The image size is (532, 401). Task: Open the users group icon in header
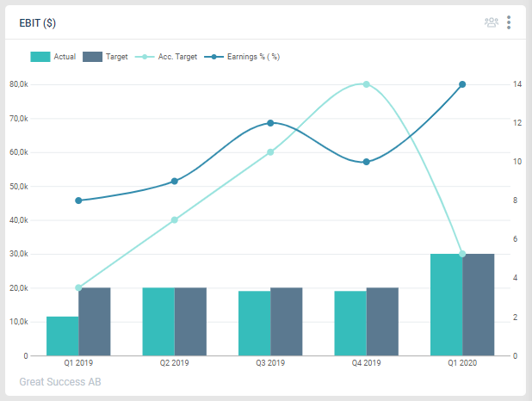(x=492, y=22)
